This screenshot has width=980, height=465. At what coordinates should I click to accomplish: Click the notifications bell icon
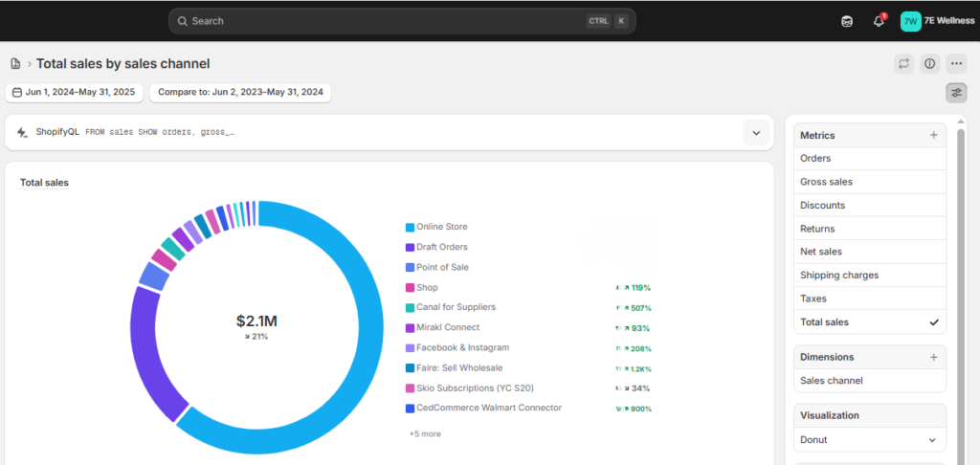879,21
